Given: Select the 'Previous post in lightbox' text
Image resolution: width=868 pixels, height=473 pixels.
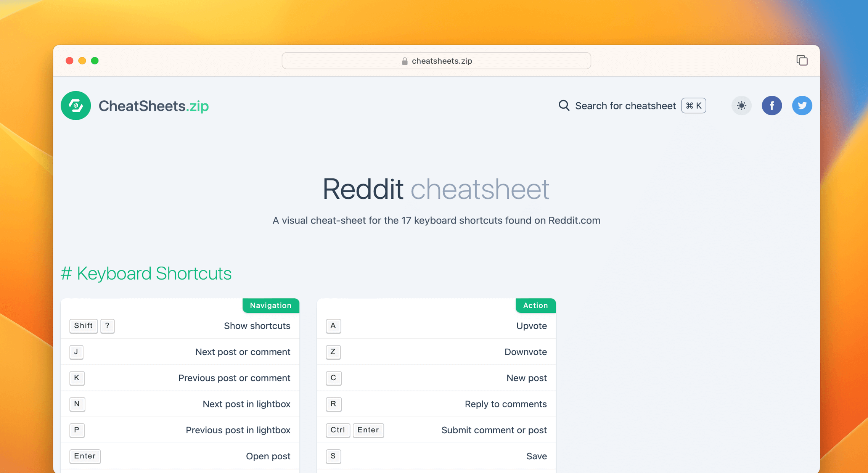Looking at the screenshot, I should (238, 430).
